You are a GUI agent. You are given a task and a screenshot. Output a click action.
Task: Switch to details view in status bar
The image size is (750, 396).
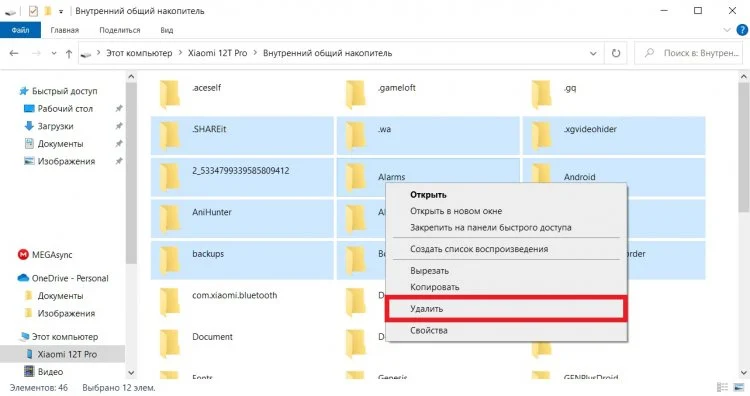[722, 387]
